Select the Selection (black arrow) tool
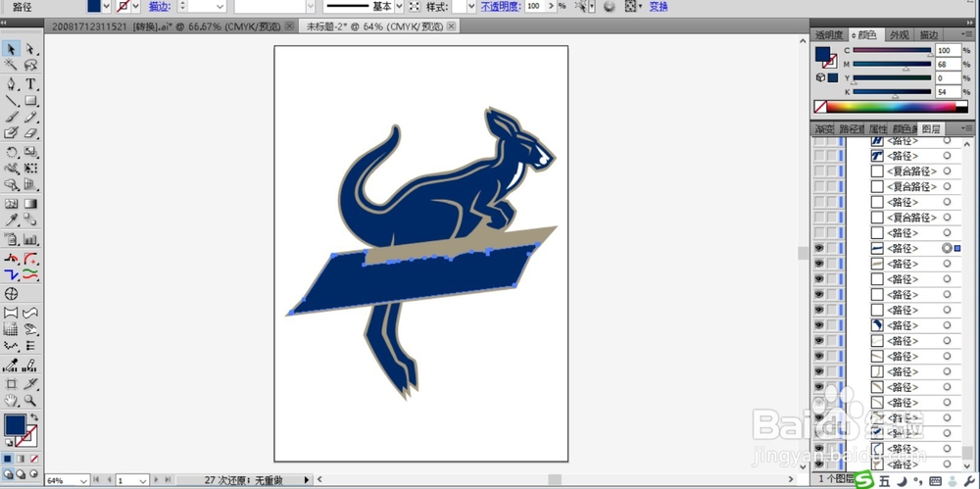 tap(11, 49)
